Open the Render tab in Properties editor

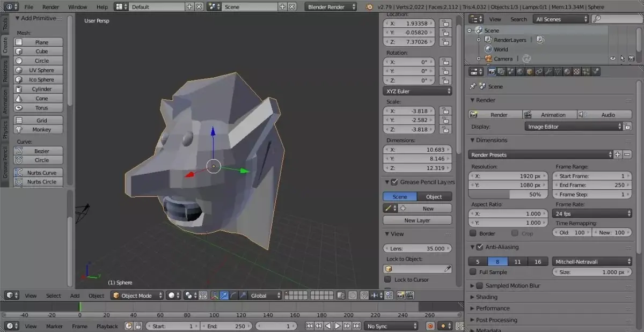pos(492,71)
